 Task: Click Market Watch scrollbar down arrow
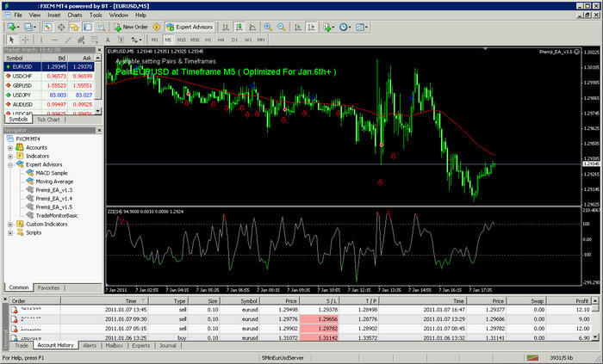[98, 111]
